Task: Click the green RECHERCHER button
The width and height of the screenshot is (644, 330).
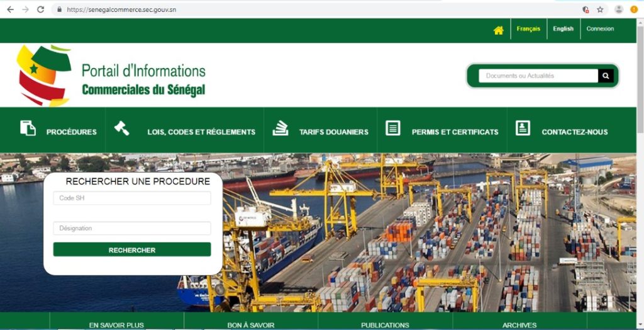Action: (132, 249)
